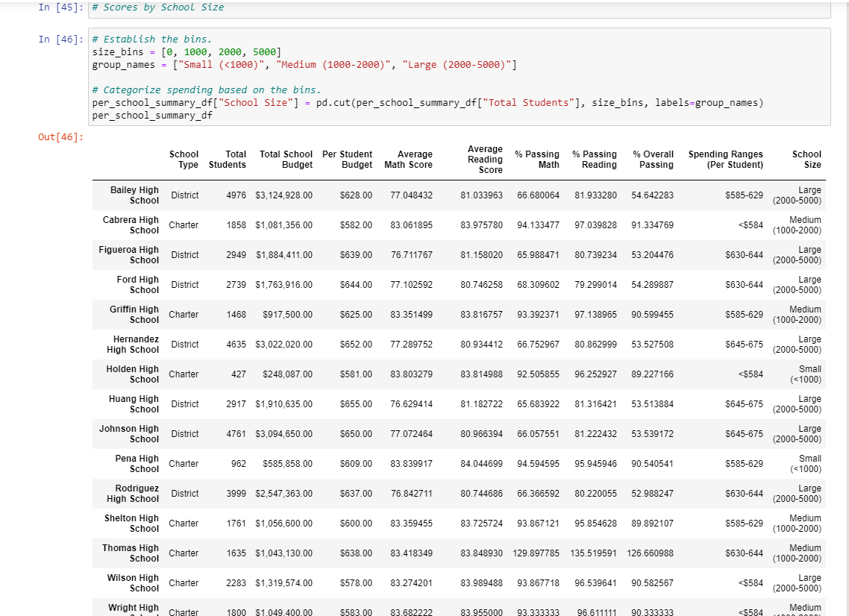This screenshot has width=849, height=616.
Task: Click Ford's math score 77.102592
Action: tap(412, 285)
